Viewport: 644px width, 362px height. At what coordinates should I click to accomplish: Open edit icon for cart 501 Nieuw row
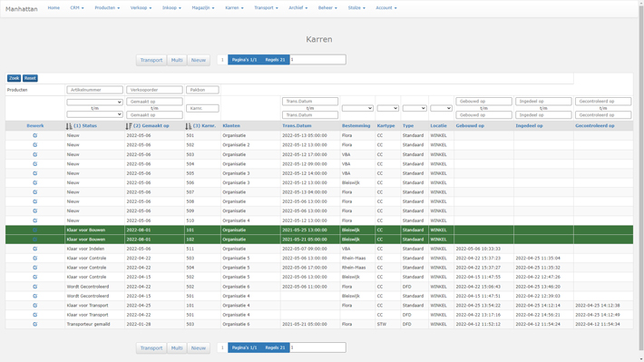[34, 135]
